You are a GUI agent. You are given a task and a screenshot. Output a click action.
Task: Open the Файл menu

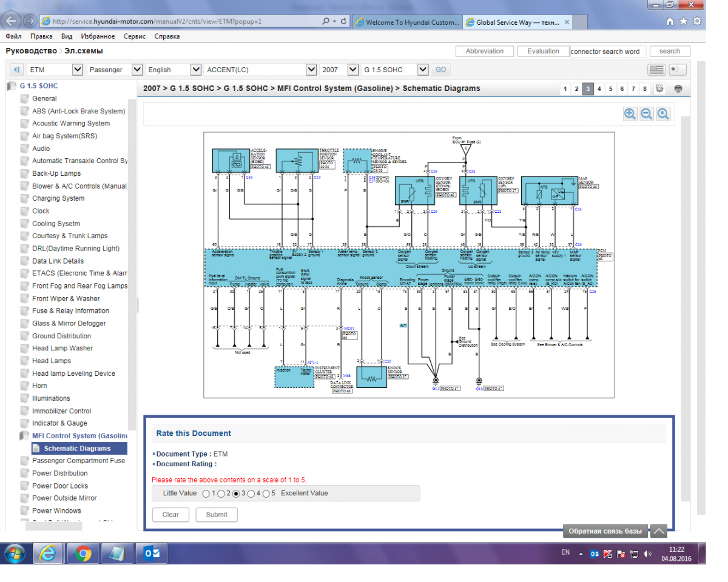13,36
